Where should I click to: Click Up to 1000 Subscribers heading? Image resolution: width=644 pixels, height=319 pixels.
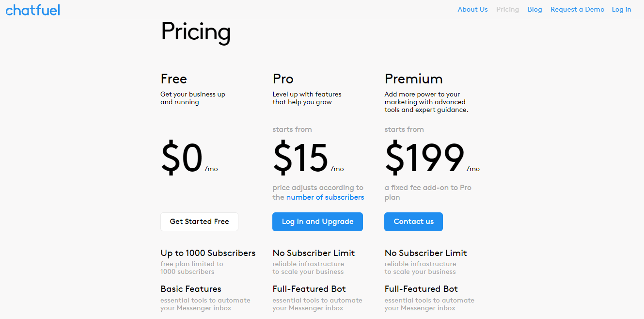208,253
